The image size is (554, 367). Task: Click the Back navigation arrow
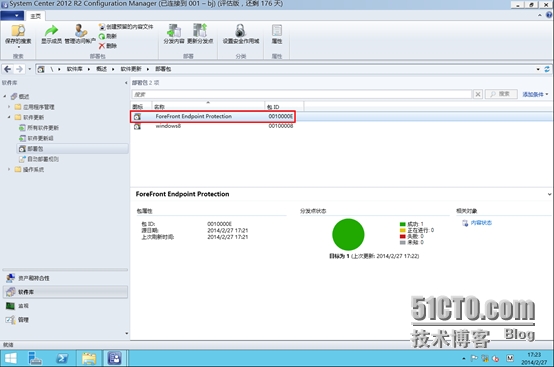coord(7,69)
